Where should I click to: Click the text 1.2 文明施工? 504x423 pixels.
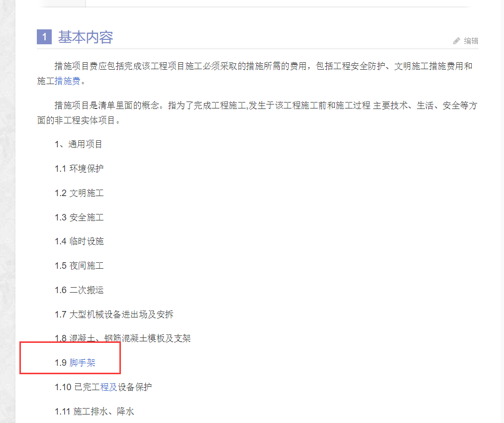click(79, 193)
